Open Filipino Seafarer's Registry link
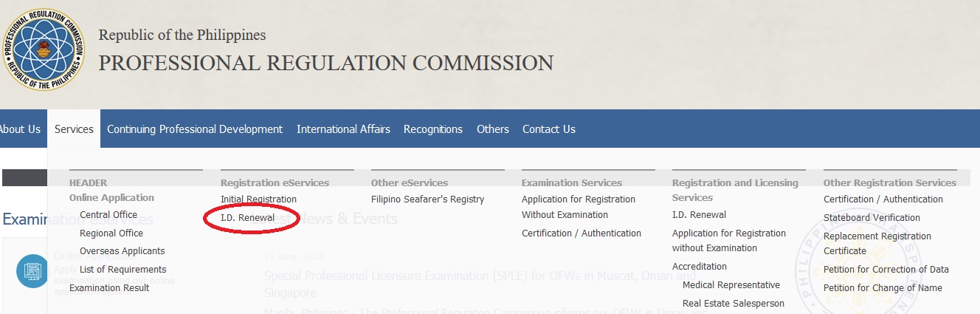This screenshot has width=980, height=314. point(427,199)
